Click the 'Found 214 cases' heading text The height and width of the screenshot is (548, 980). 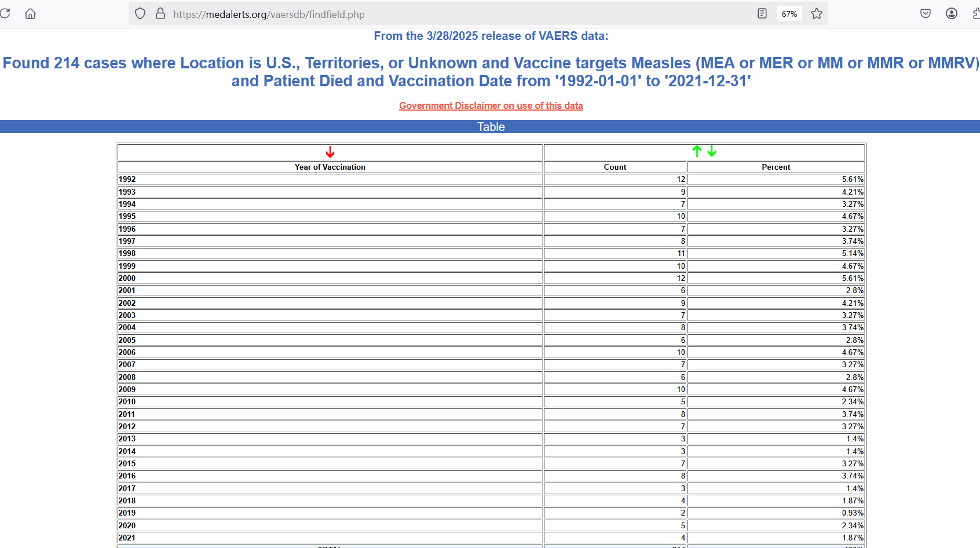pos(491,72)
